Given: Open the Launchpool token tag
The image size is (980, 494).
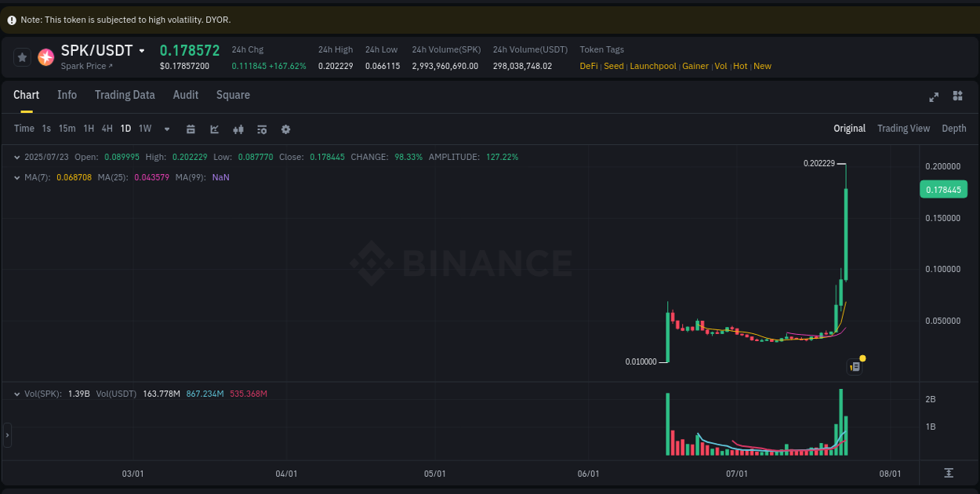Looking at the screenshot, I should pyautogui.click(x=652, y=66).
